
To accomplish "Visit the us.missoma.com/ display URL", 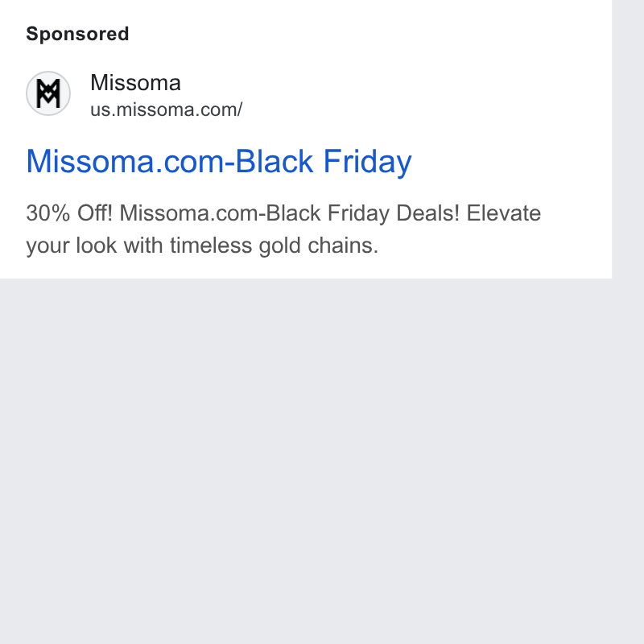I will pos(167,109).
